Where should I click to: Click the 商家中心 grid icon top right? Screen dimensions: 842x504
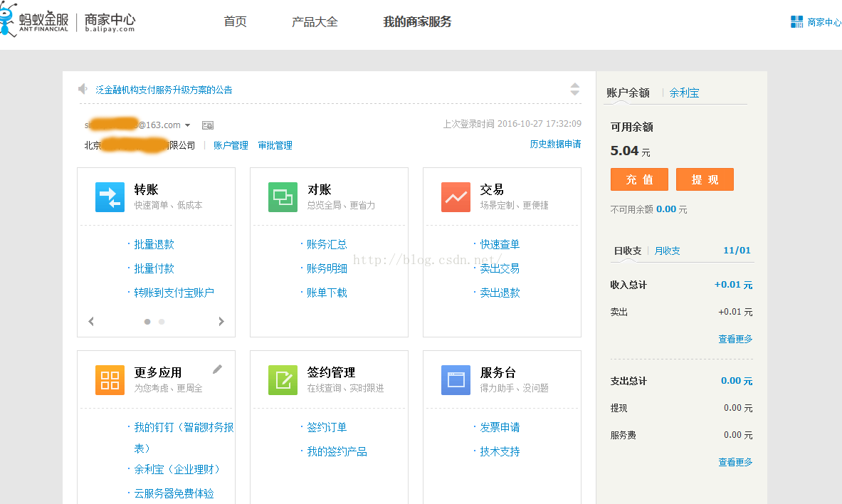[x=797, y=21]
